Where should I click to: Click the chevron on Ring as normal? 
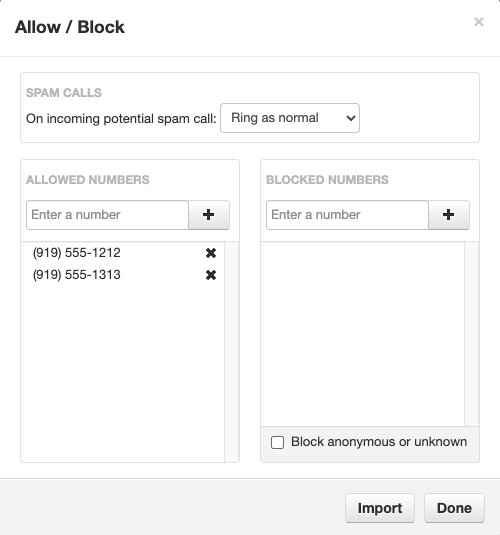point(351,118)
